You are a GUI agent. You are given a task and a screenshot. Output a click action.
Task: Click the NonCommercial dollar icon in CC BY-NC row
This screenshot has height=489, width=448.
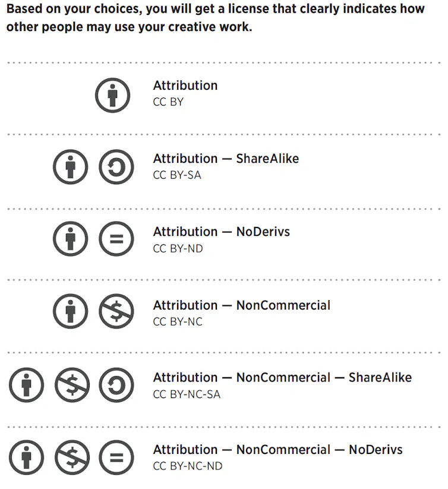pos(116,312)
